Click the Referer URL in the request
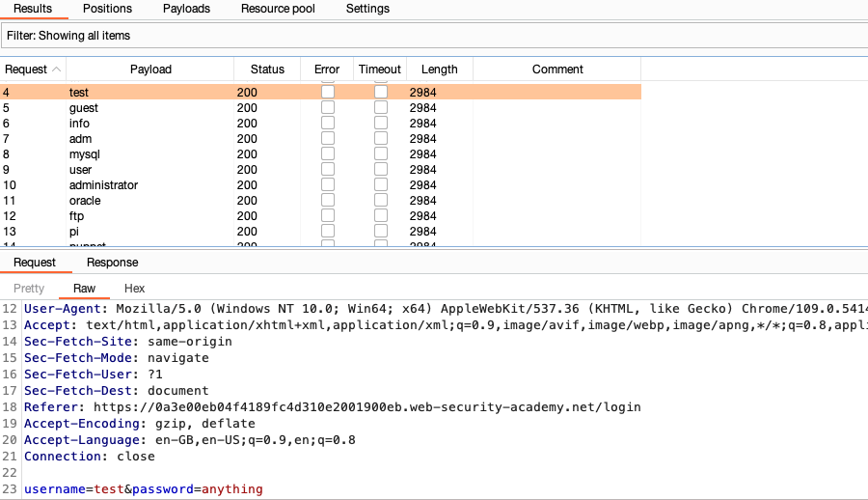 pyautogui.click(x=367, y=407)
